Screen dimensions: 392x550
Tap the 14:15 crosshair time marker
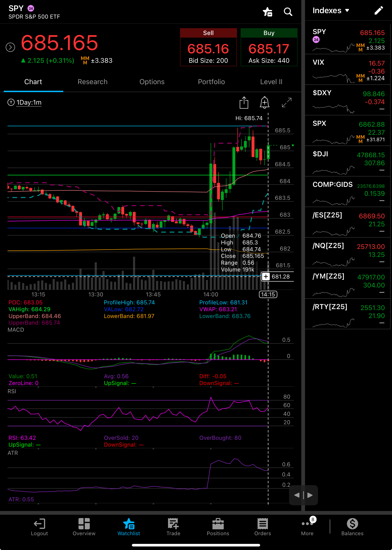click(x=268, y=294)
